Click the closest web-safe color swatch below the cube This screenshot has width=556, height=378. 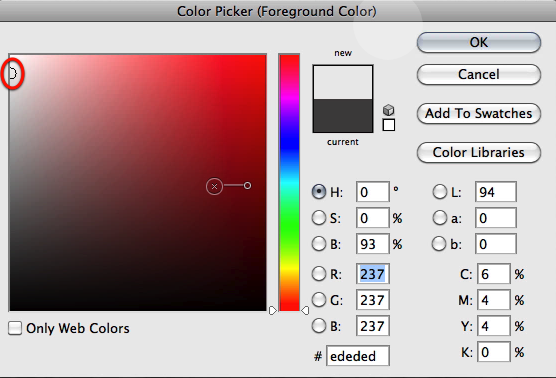click(389, 125)
